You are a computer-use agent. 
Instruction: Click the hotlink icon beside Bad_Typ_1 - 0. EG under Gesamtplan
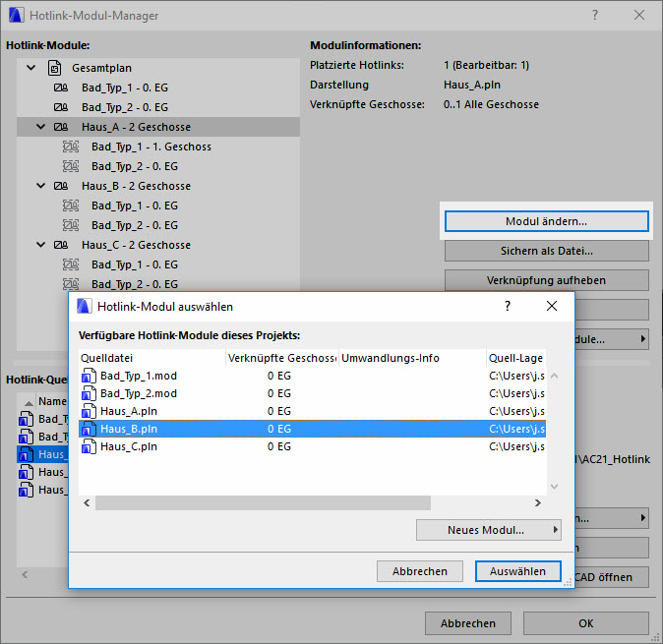(60, 88)
